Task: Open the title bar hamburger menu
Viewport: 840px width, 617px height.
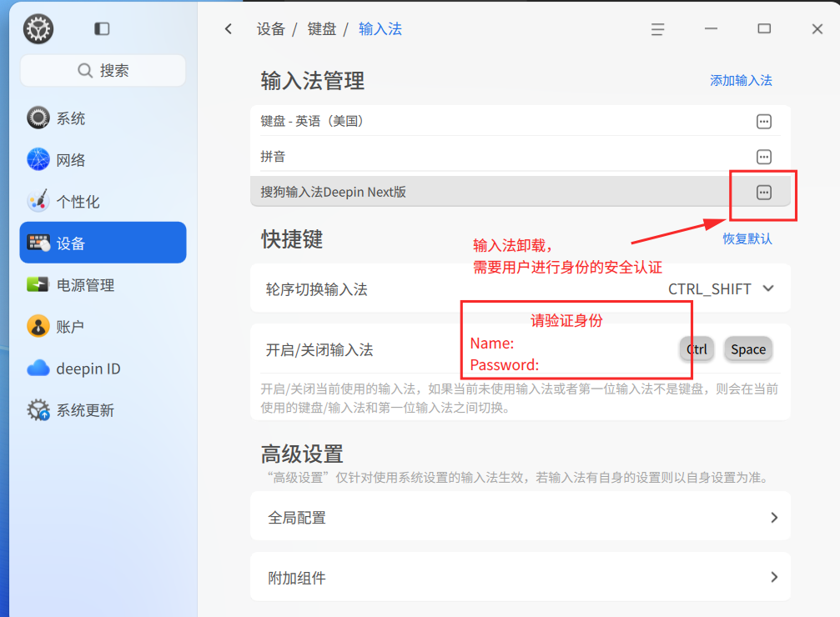Action: coord(657,29)
